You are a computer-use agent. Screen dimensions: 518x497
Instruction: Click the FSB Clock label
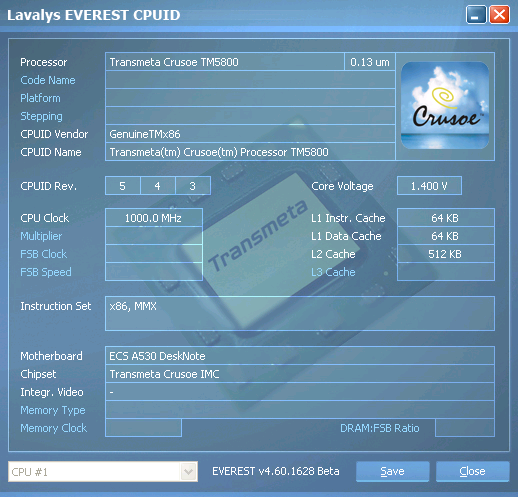coord(44,254)
